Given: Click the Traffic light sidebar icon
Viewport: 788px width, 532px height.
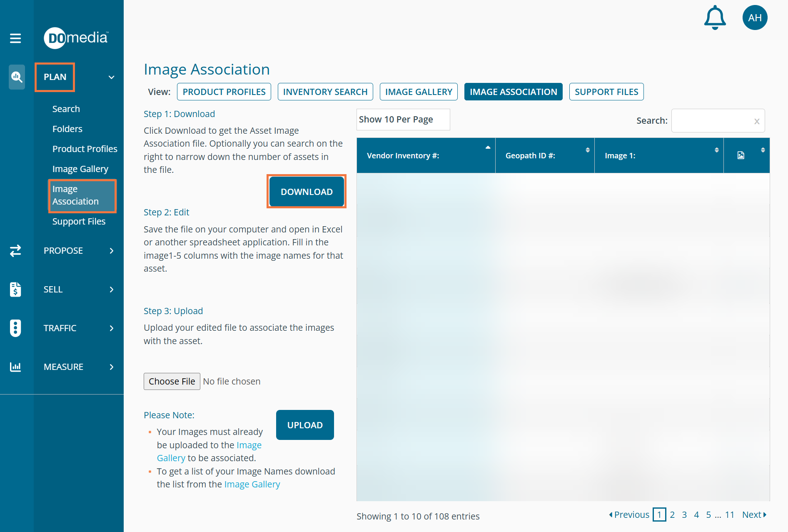Looking at the screenshot, I should coord(15,328).
